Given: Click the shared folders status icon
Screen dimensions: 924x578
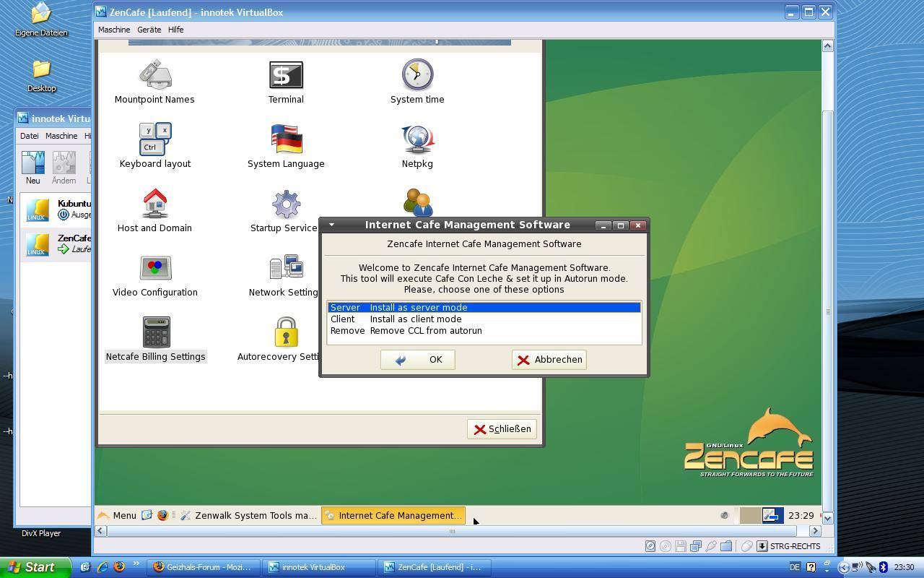Looking at the screenshot, I should point(726,546).
